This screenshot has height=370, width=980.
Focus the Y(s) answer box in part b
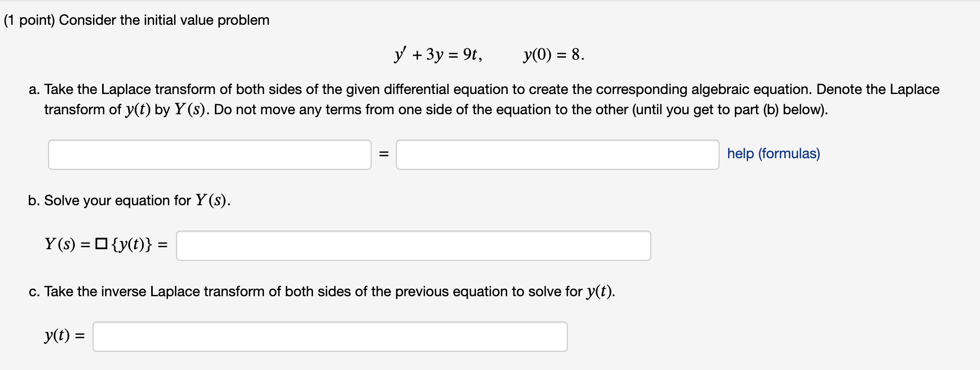413,246
